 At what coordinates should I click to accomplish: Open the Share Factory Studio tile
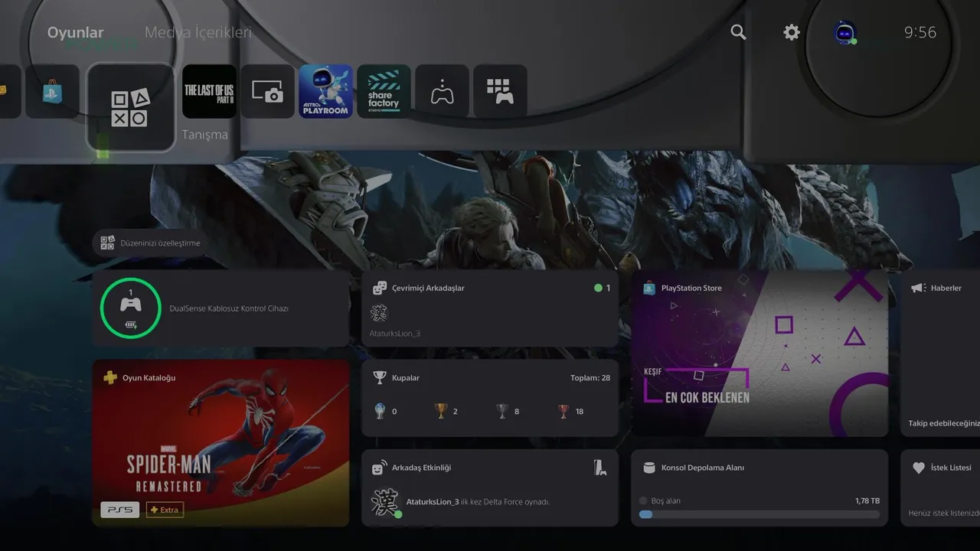point(384,91)
